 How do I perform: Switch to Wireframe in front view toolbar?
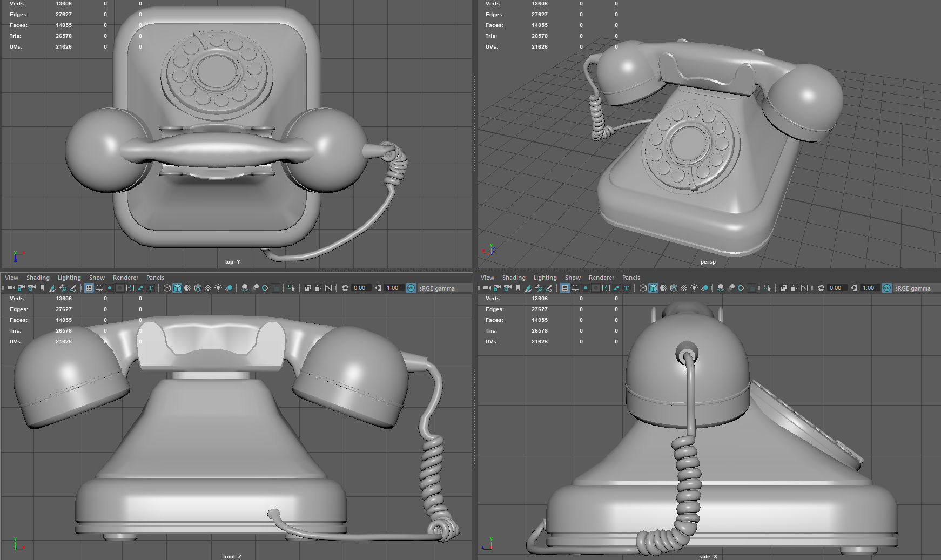tap(167, 288)
